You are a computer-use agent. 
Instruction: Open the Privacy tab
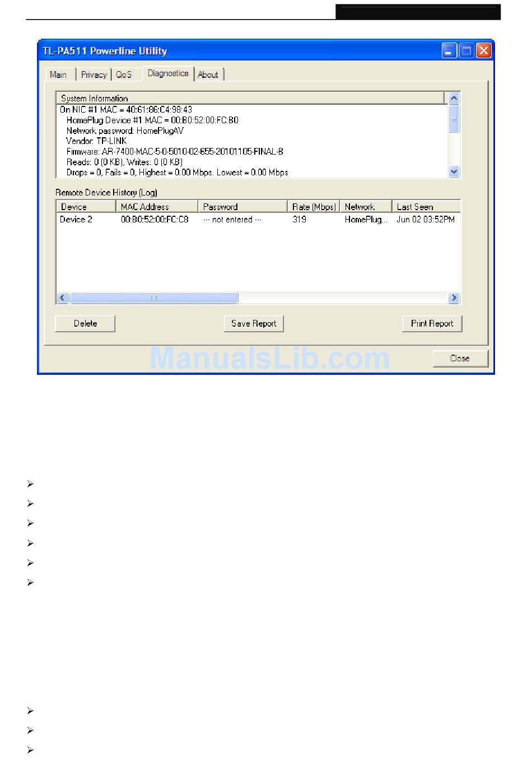(94, 75)
